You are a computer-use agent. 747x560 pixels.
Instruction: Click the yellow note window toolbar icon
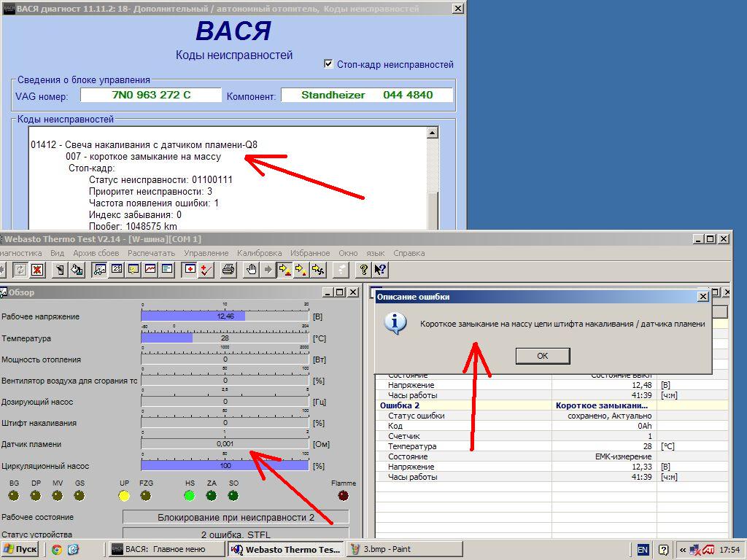(x=133, y=270)
